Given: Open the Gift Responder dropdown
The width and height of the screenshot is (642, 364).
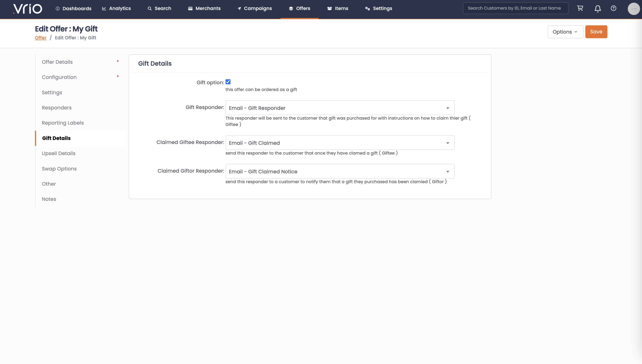Looking at the screenshot, I should click(340, 108).
